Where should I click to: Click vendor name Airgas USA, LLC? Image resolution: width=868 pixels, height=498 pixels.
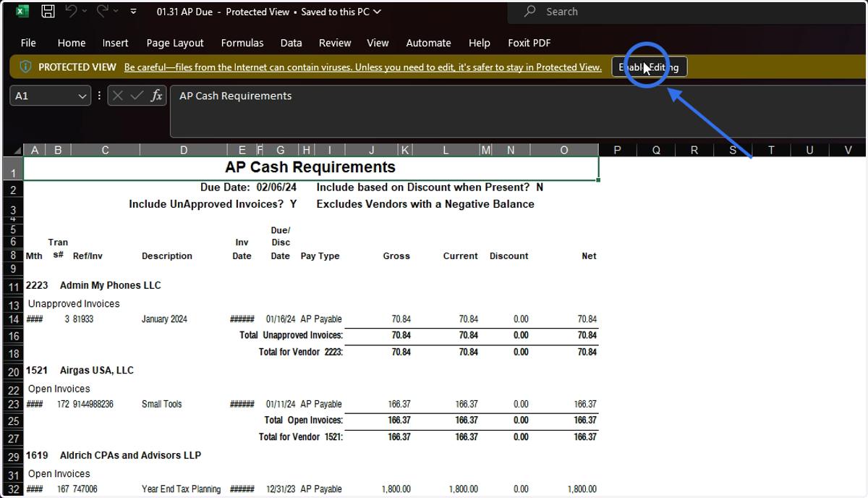(97, 371)
